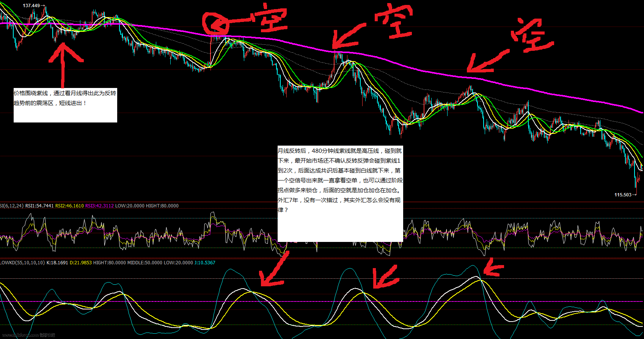Image resolution: width=644 pixels, height=339 pixels.
Task: Click the RSI3:42.3112 value
Action: pos(99,206)
